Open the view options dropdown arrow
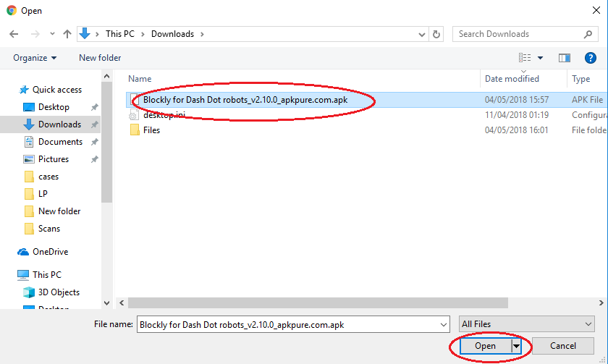 540,58
